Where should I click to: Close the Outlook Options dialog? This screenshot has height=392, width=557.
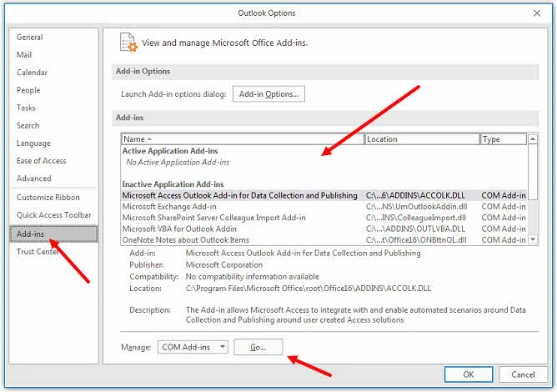click(537, 13)
